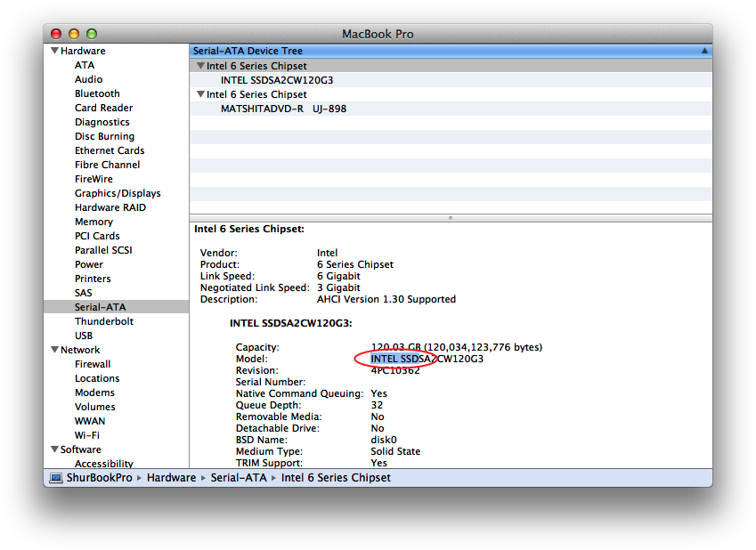Click Serial-ATA Device Tree sort arrow
The width and height of the screenshot is (756, 550).
704,51
